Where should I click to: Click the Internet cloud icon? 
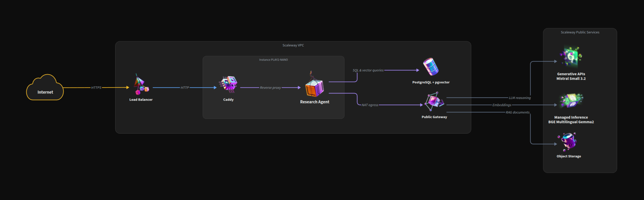click(x=45, y=87)
